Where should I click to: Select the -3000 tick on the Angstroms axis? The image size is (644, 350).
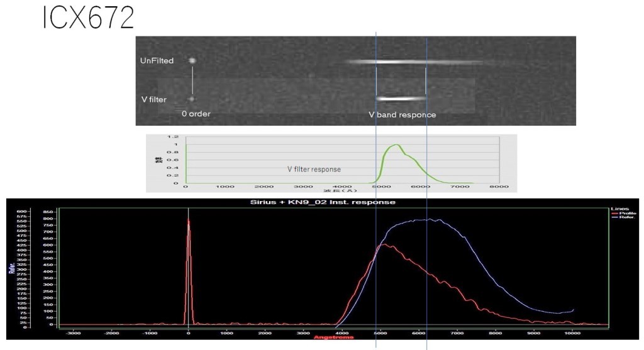(73, 333)
